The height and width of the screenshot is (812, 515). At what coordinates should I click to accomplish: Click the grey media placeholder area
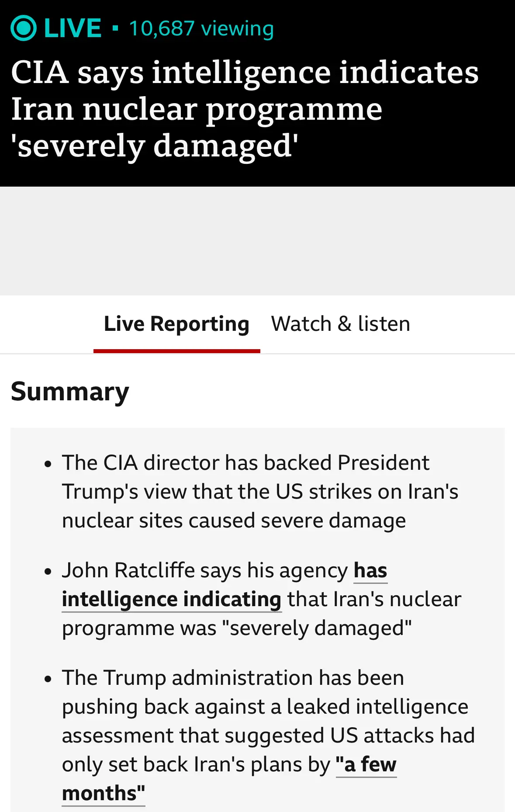(257, 241)
